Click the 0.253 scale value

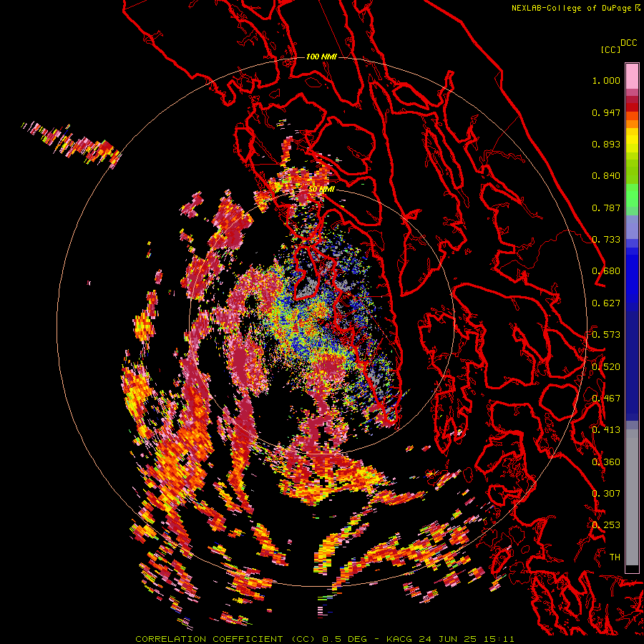606,525
